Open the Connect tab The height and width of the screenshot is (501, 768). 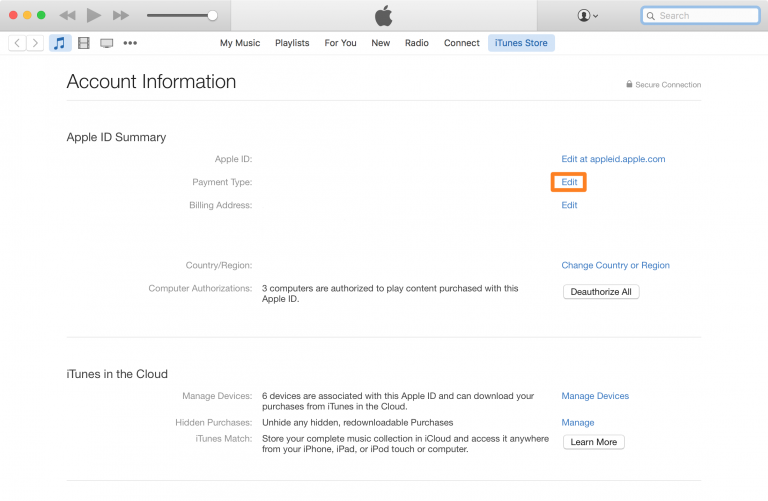(462, 43)
